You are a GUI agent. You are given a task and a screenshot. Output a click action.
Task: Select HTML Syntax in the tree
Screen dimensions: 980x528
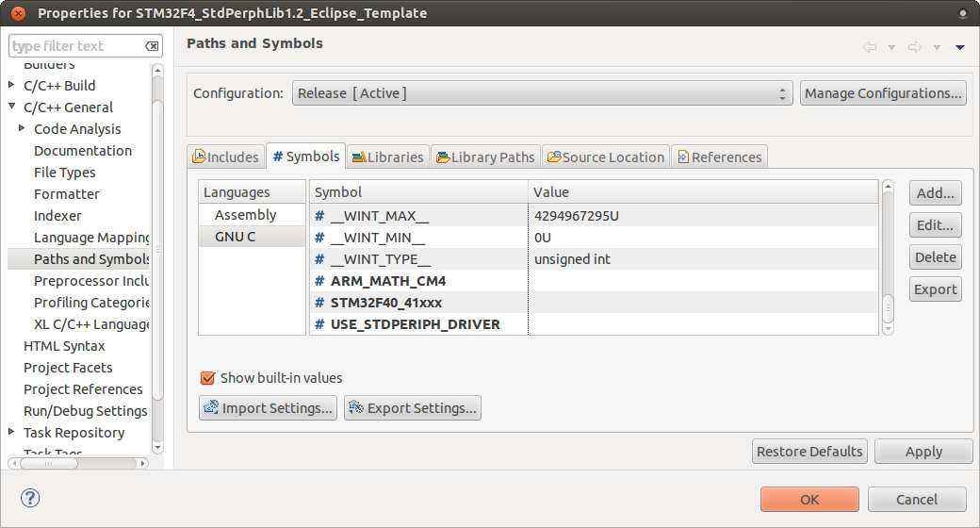pos(64,346)
